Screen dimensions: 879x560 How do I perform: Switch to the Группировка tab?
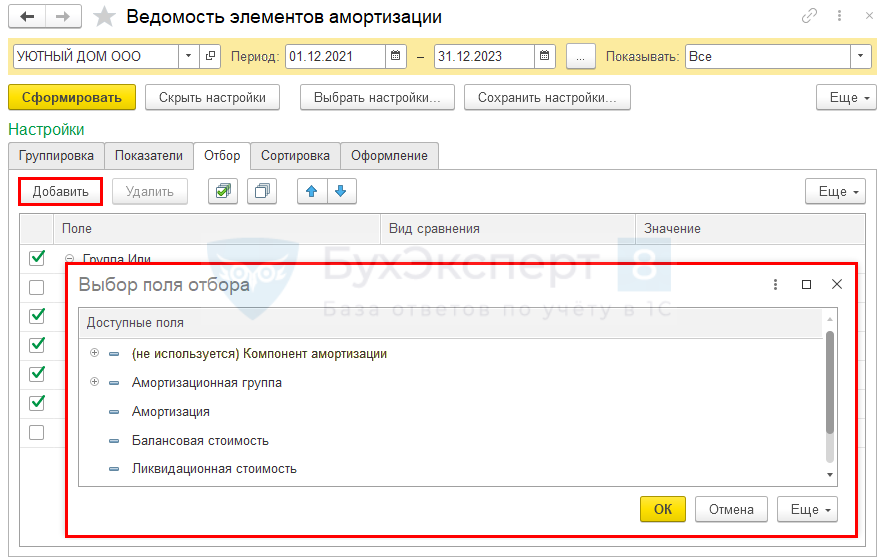(x=56, y=155)
